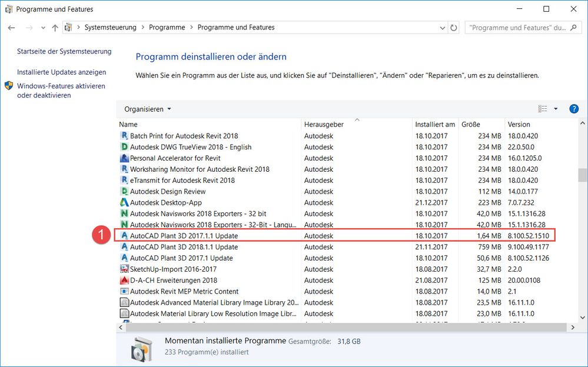Expand the chevron after Programme breadcrumb
This screenshot has height=367, width=588.
click(x=191, y=28)
